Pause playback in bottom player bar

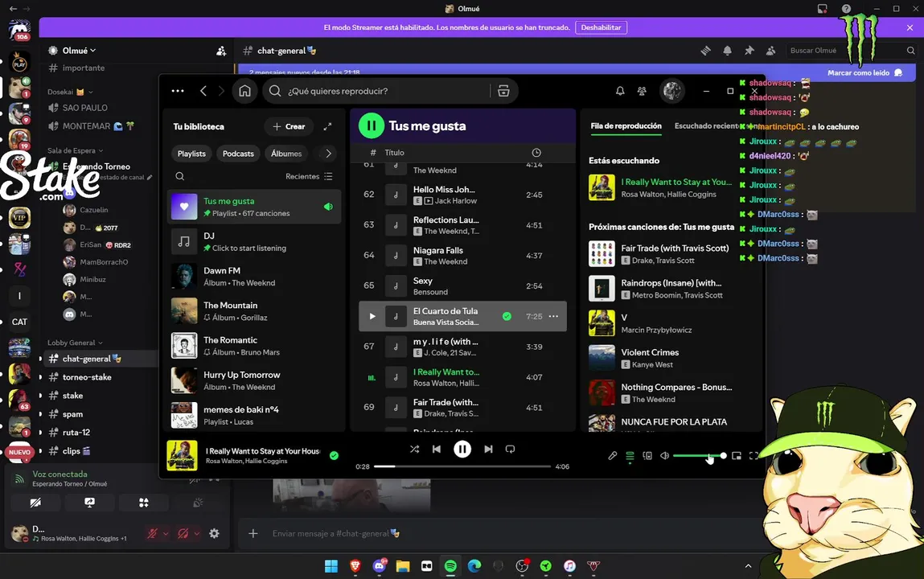click(462, 449)
